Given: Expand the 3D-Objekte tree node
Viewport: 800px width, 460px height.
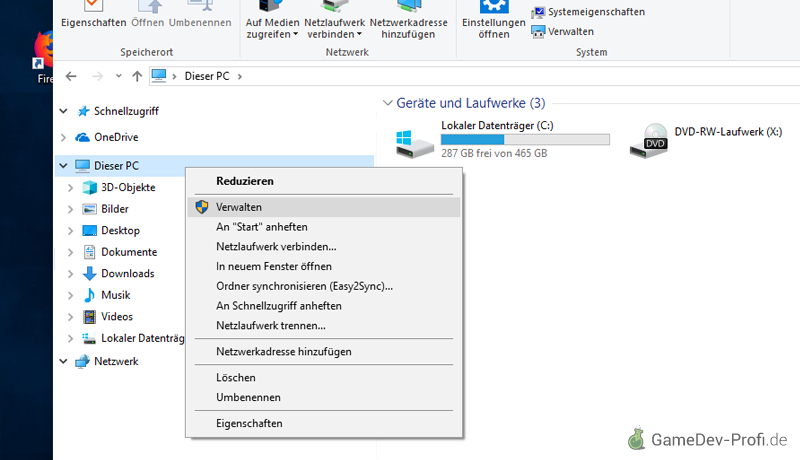Looking at the screenshot, I should (x=70, y=188).
